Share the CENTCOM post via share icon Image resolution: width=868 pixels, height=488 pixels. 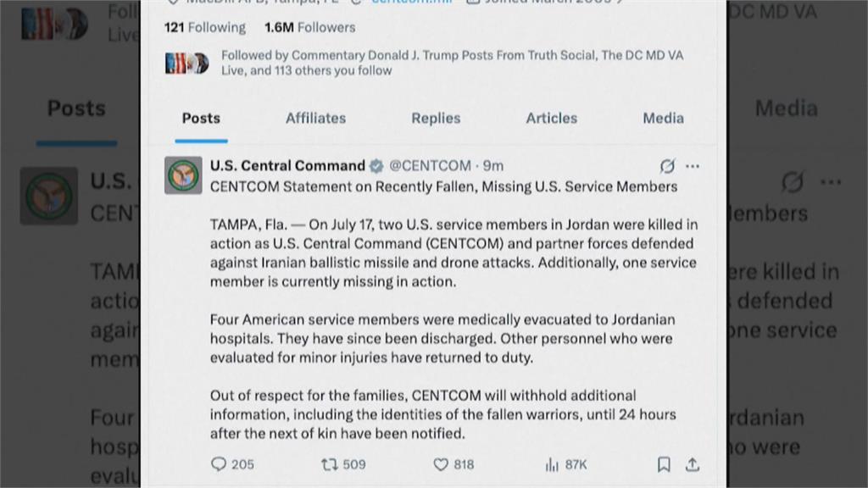[692, 464]
